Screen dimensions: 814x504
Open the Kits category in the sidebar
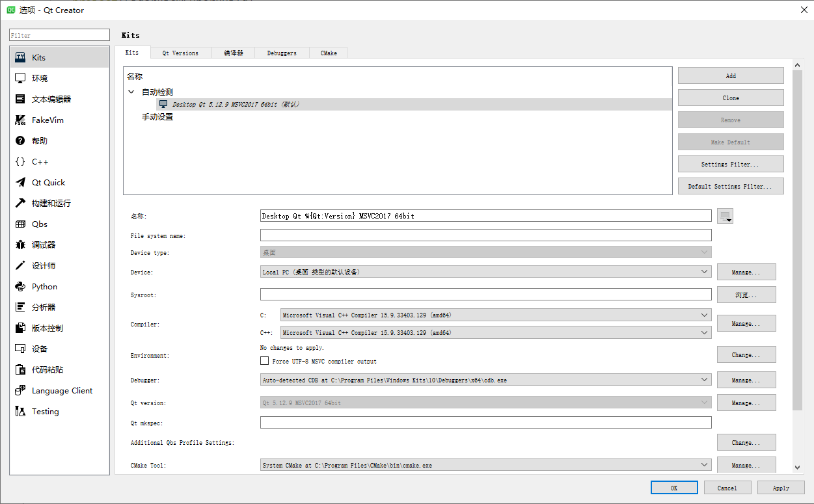coord(59,57)
